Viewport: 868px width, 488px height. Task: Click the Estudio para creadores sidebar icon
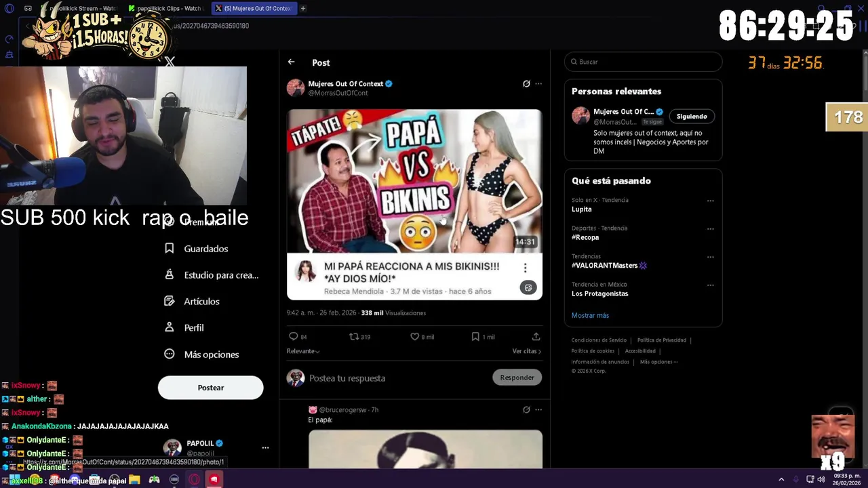tap(170, 274)
